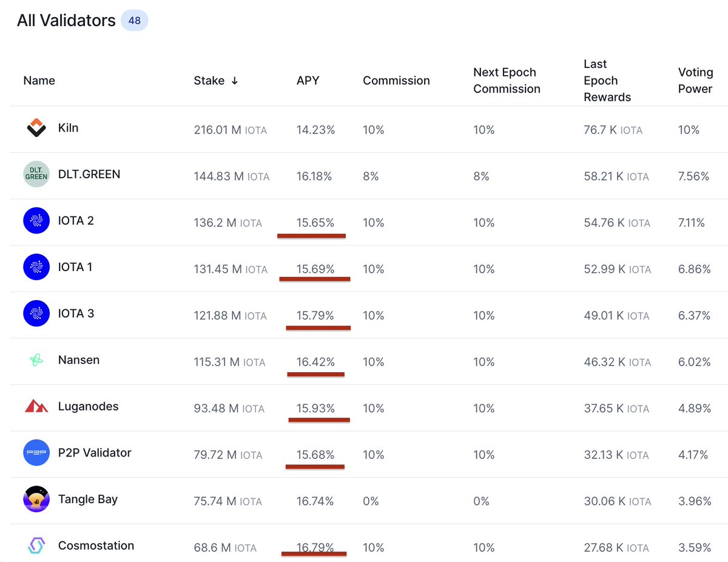Select the IOTA 3 validator icon
This screenshot has width=728, height=562.
tap(36, 313)
